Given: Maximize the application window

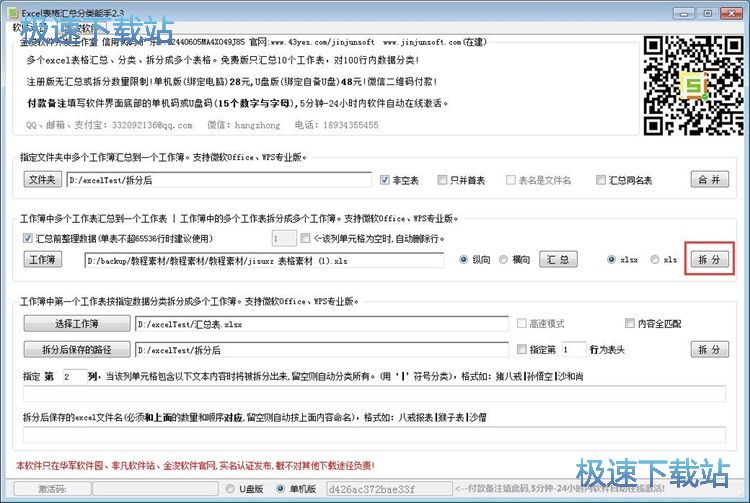Looking at the screenshot, I should (x=708, y=13).
